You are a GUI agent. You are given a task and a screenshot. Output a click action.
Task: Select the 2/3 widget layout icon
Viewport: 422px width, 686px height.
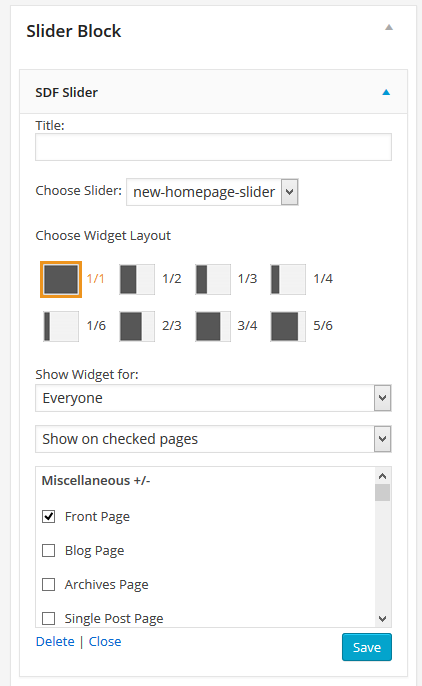(137, 326)
